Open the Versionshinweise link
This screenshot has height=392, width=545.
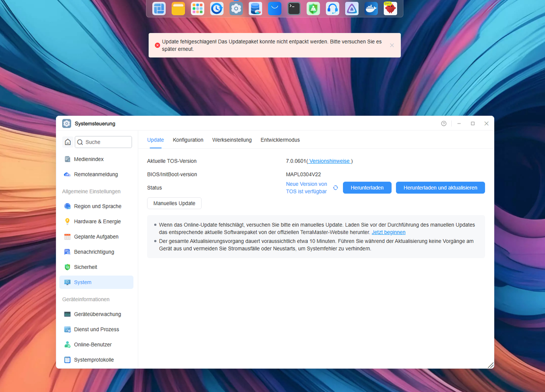(x=329, y=161)
